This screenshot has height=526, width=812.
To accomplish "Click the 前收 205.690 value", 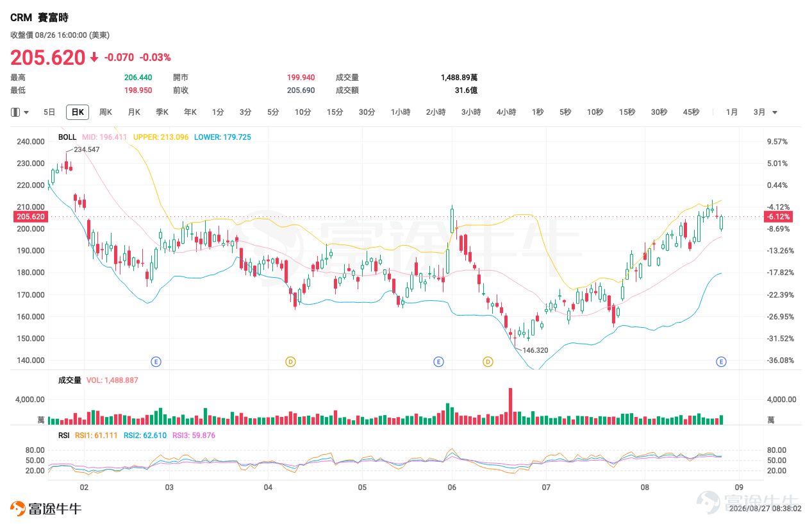I will point(301,90).
